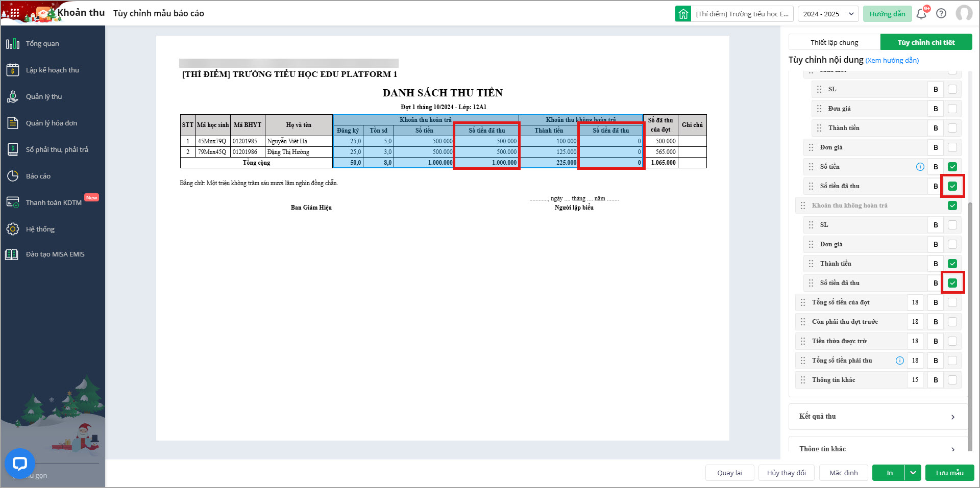Open the blue chat support bubble
Image resolution: width=980 pixels, height=488 pixels.
[19, 464]
